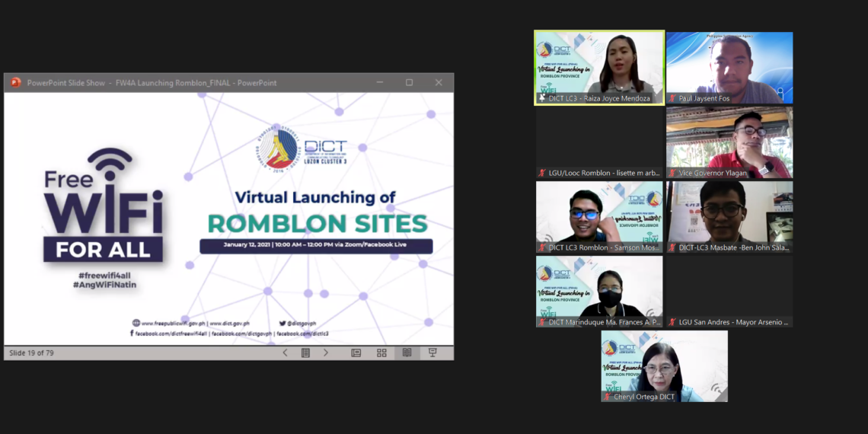Click the '#freewifi4all' hashtag on the slide
Screen dimensions: 868x434
coord(104,276)
